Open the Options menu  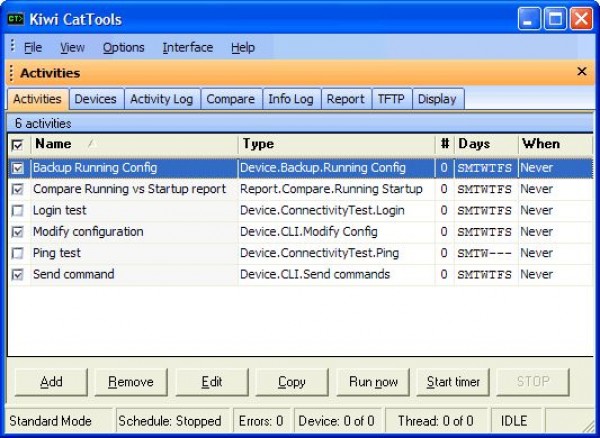(x=123, y=47)
